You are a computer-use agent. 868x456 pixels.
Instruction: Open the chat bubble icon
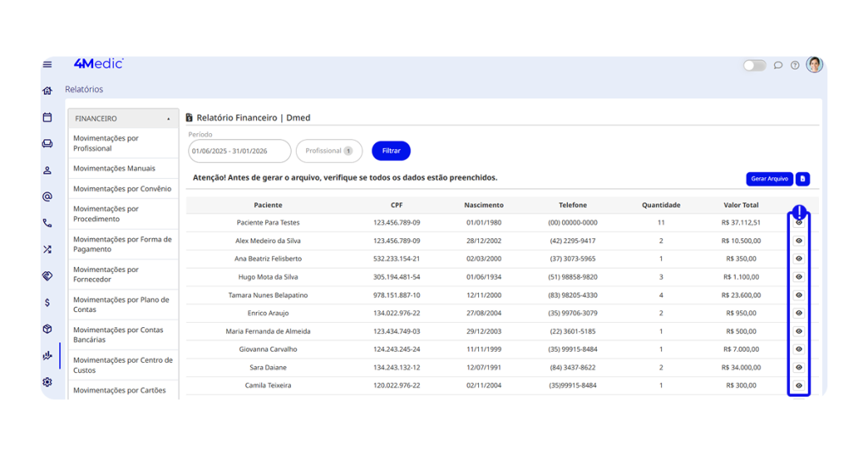(778, 65)
